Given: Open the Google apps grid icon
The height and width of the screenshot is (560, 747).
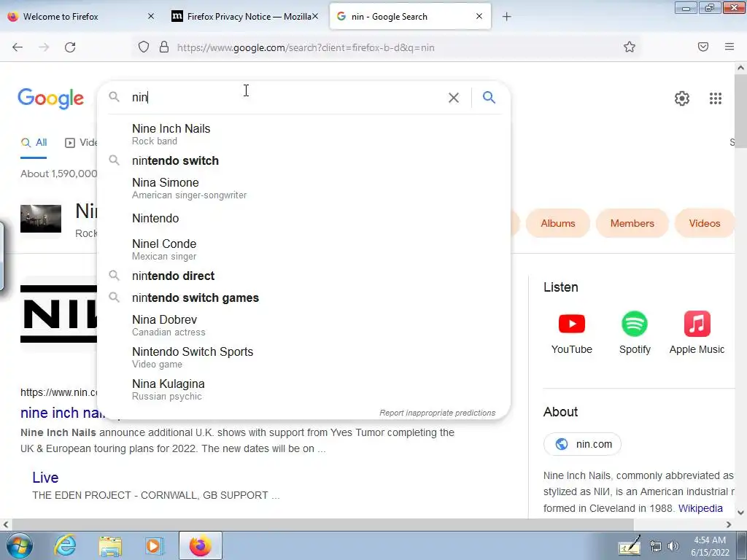Looking at the screenshot, I should (716, 98).
